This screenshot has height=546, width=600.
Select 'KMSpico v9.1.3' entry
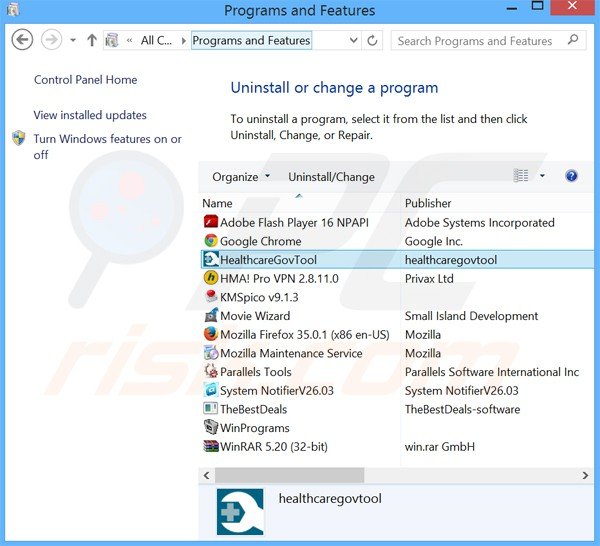(x=259, y=297)
